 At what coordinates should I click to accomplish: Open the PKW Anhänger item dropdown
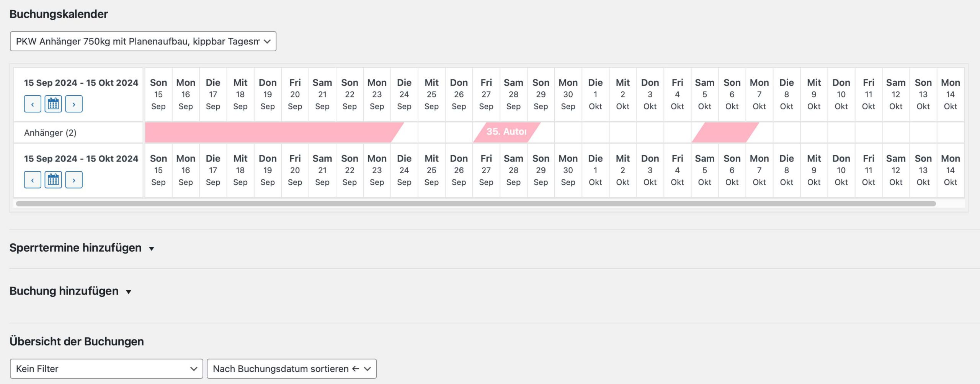tap(143, 41)
